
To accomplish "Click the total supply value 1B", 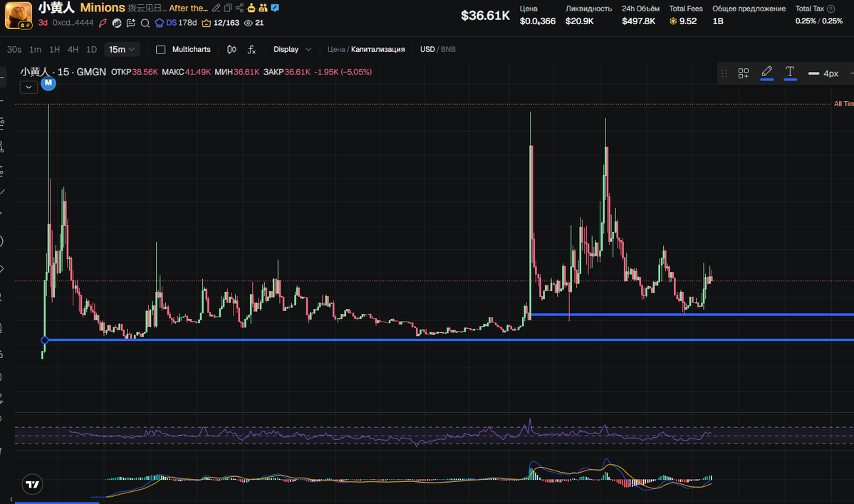I will [x=718, y=21].
